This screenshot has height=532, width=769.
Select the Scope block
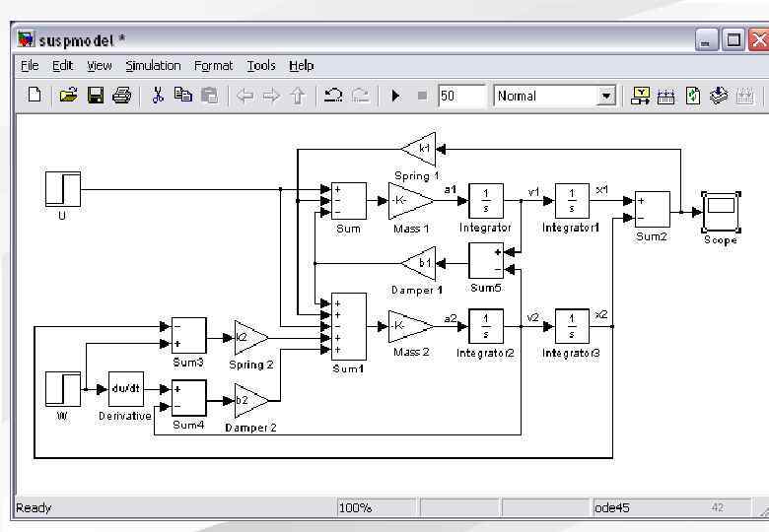point(721,213)
